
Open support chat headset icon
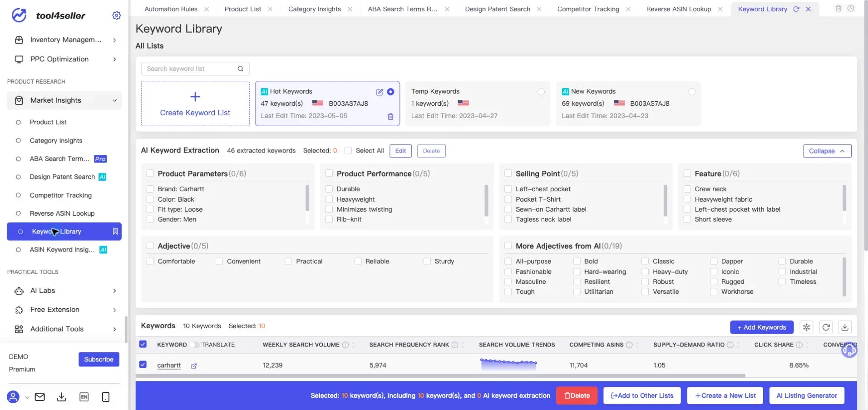[x=849, y=350]
